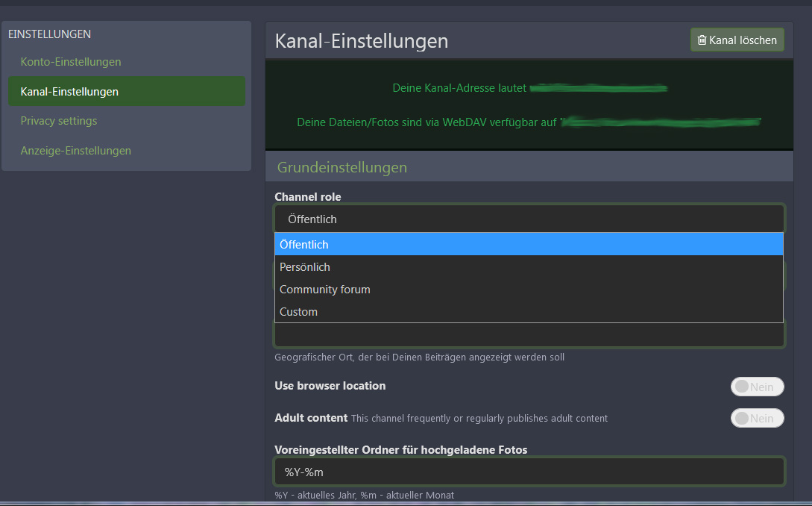Enable the Use browser location toggle

[757, 387]
